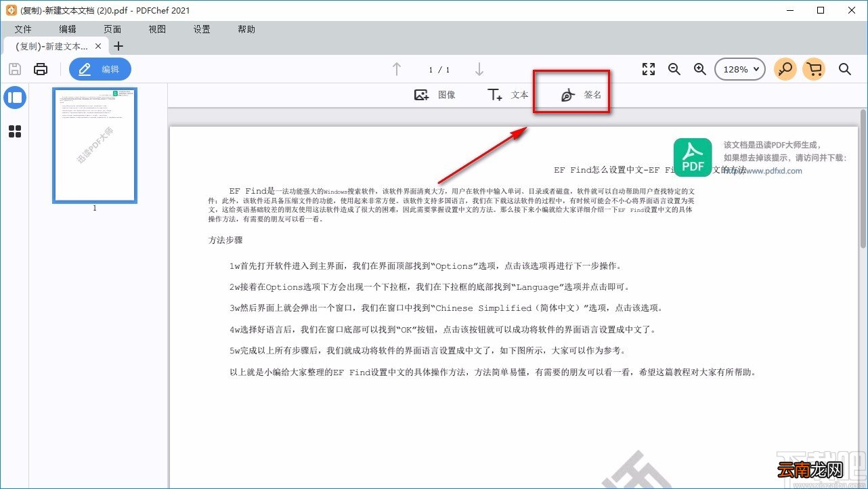Select page 1 thumbnail
This screenshot has width=868, height=489.
(x=95, y=146)
